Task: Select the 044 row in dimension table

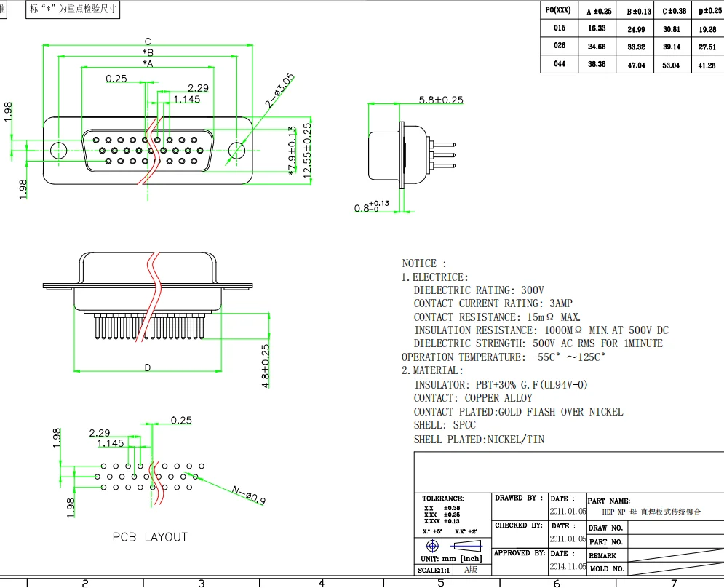Action: (x=559, y=65)
